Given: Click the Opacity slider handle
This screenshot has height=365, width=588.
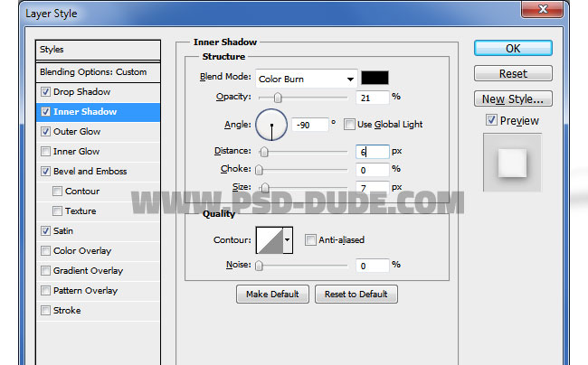Looking at the screenshot, I should tap(278, 98).
